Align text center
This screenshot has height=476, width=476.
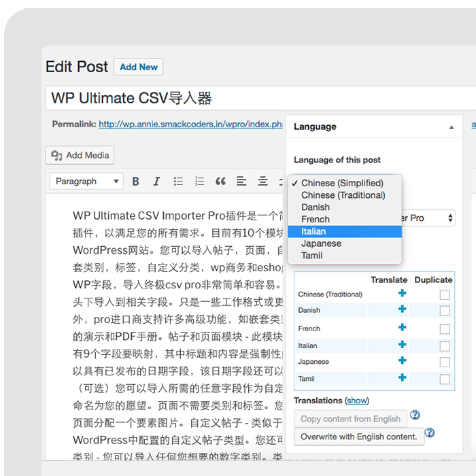point(262,182)
